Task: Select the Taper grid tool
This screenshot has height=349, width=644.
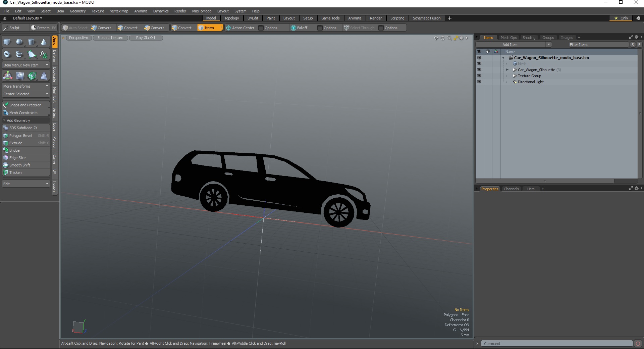Action: (44, 76)
